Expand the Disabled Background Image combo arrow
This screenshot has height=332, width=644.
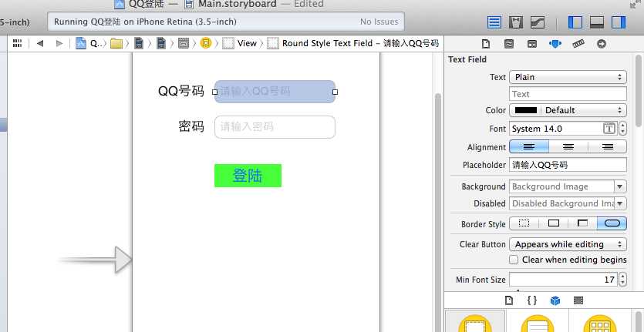(x=620, y=203)
